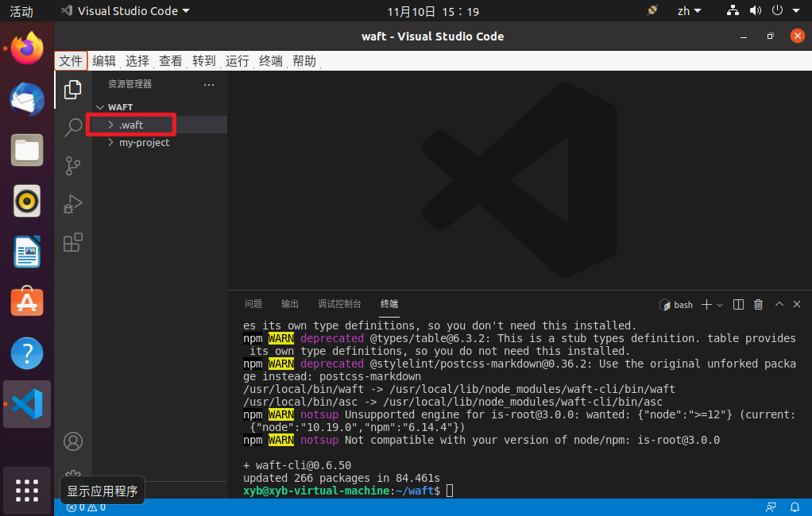Open Files manager from the dock
812x516 pixels.
tap(27, 150)
